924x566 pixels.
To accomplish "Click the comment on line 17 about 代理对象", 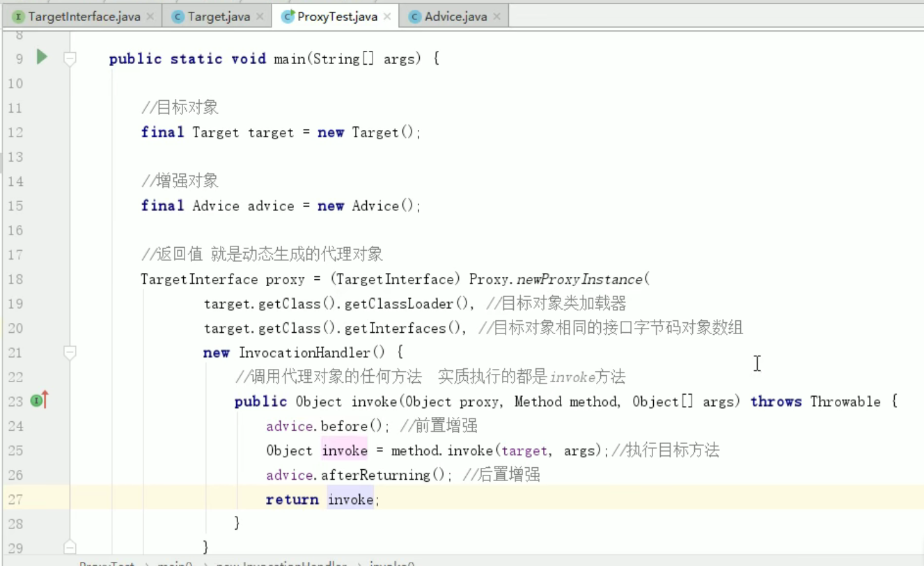I will click(x=263, y=255).
